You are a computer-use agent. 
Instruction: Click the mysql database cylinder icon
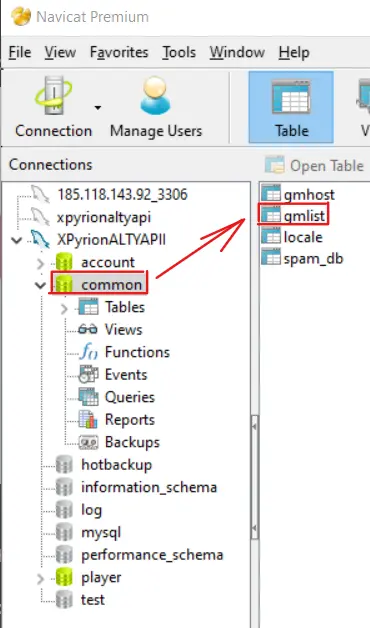64,532
